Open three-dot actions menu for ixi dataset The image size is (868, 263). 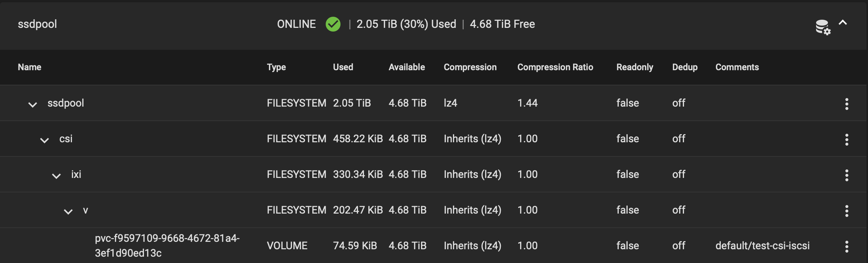click(x=846, y=175)
